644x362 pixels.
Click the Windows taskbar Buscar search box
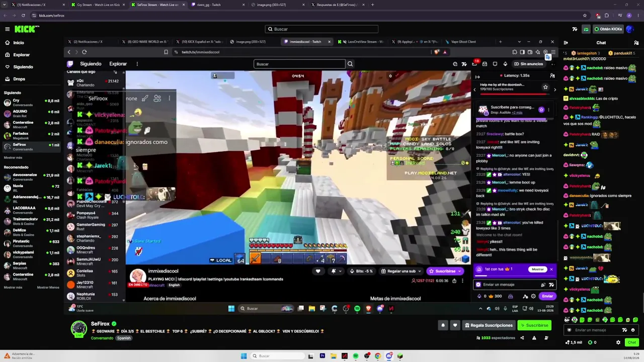[278, 356]
